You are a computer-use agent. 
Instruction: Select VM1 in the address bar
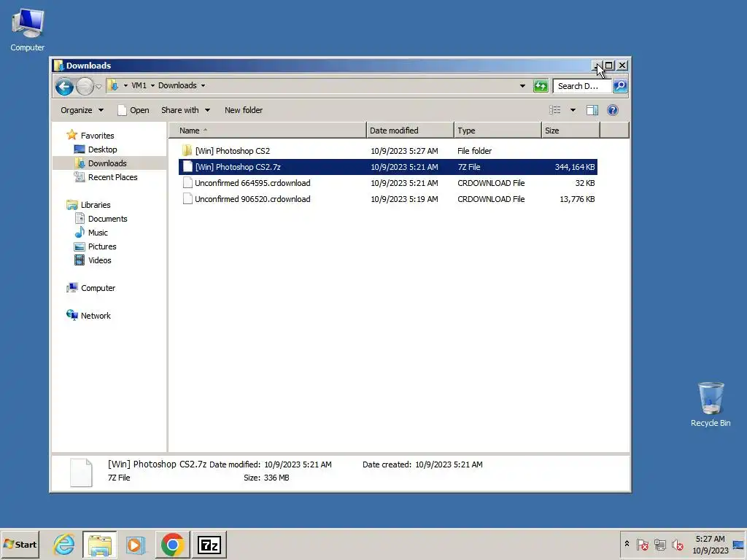(x=139, y=86)
